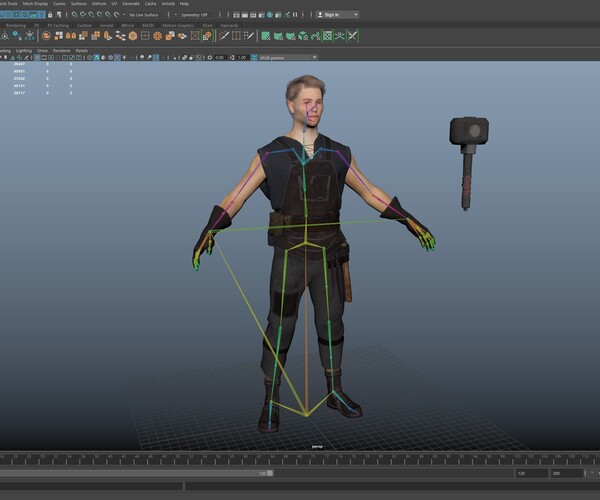Expand the Symmetry: Off dropdown
Image resolution: width=600 pixels, height=500 pixels.
tap(196, 15)
